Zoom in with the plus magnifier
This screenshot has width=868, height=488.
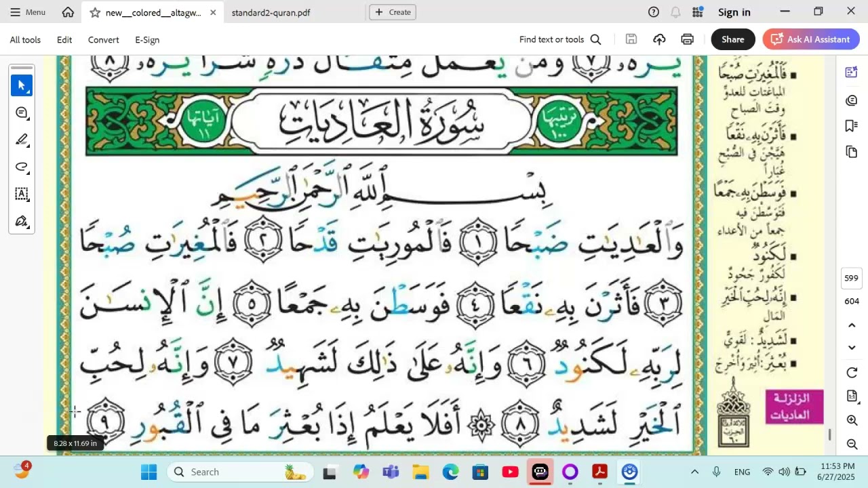click(x=852, y=420)
